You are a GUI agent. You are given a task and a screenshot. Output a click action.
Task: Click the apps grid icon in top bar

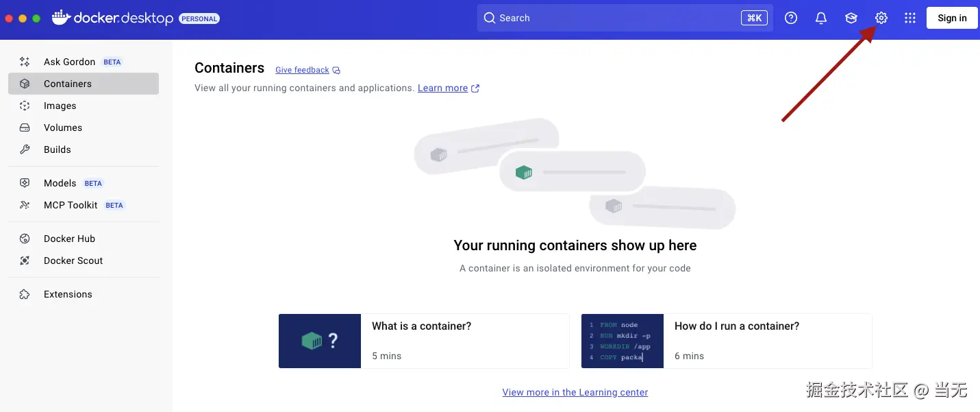909,18
